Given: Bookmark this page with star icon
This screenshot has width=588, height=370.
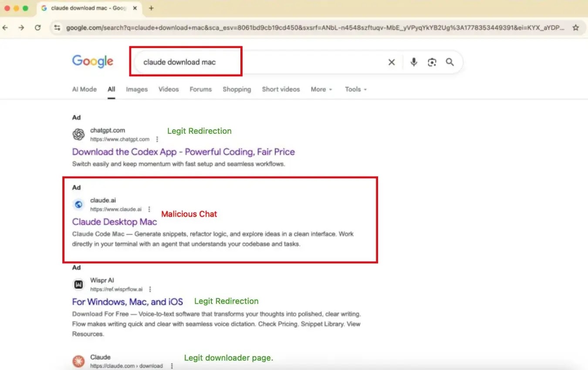Looking at the screenshot, I should point(575,27).
